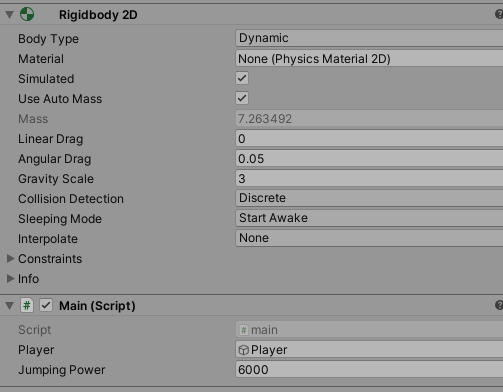Click the grayed-out Mass label
The image size is (503, 392).
click(33, 119)
